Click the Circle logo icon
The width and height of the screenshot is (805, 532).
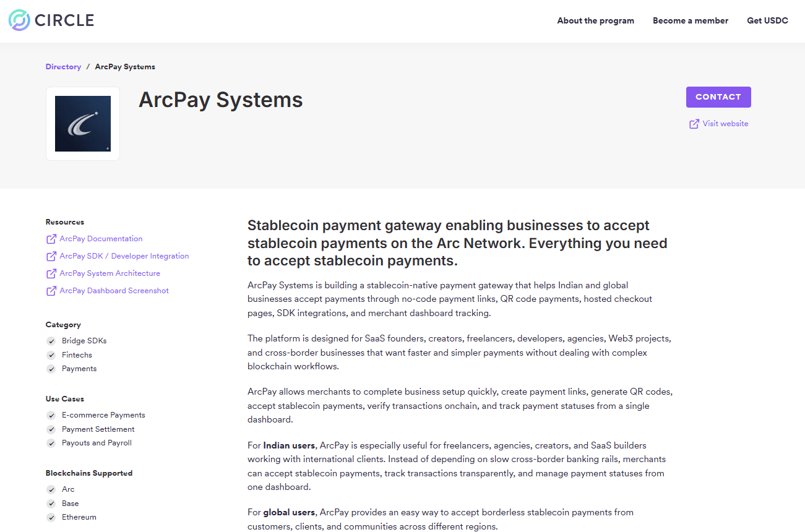tap(19, 20)
